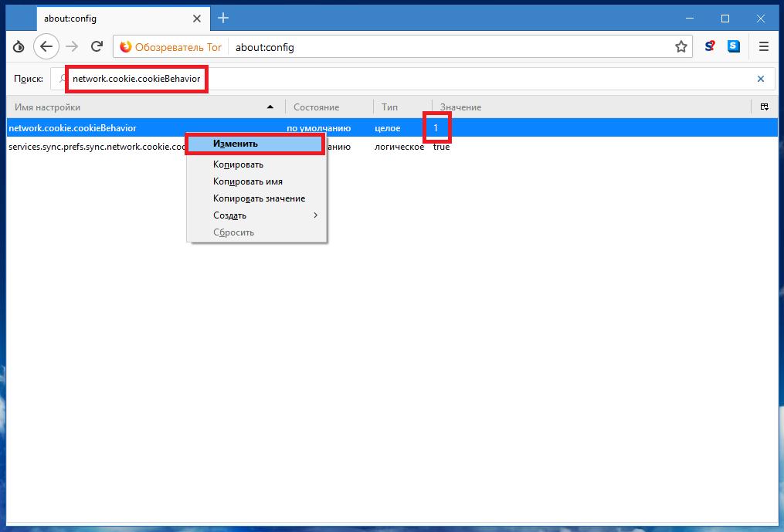This screenshot has width=784, height=532.
Task: Expand the Создать submenu
Action: [x=256, y=215]
